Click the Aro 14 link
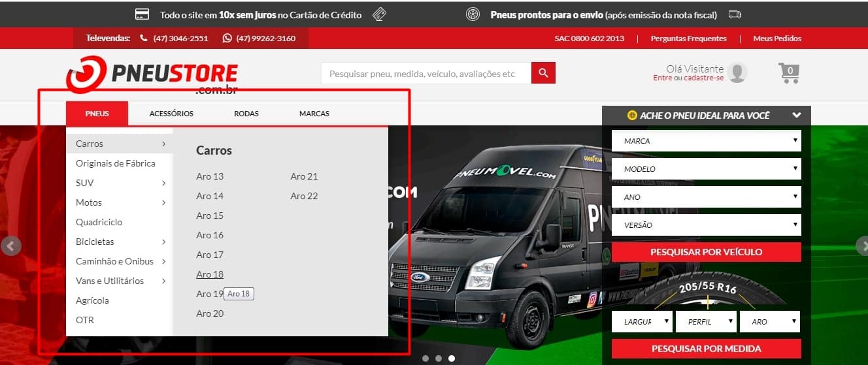The height and width of the screenshot is (365, 868). click(x=210, y=196)
